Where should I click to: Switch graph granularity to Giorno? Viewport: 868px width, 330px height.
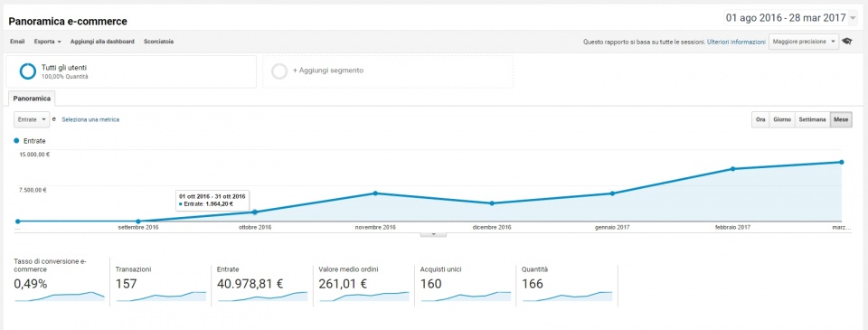(x=781, y=119)
